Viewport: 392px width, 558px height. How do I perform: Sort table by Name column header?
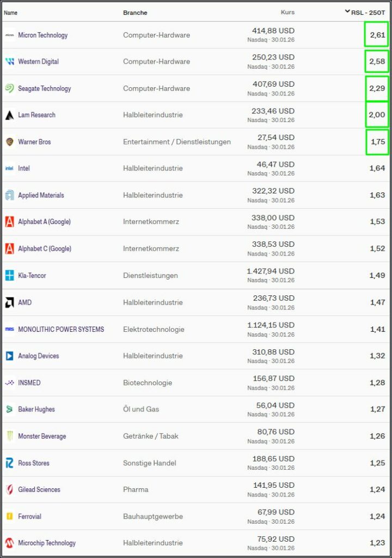point(11,13)
